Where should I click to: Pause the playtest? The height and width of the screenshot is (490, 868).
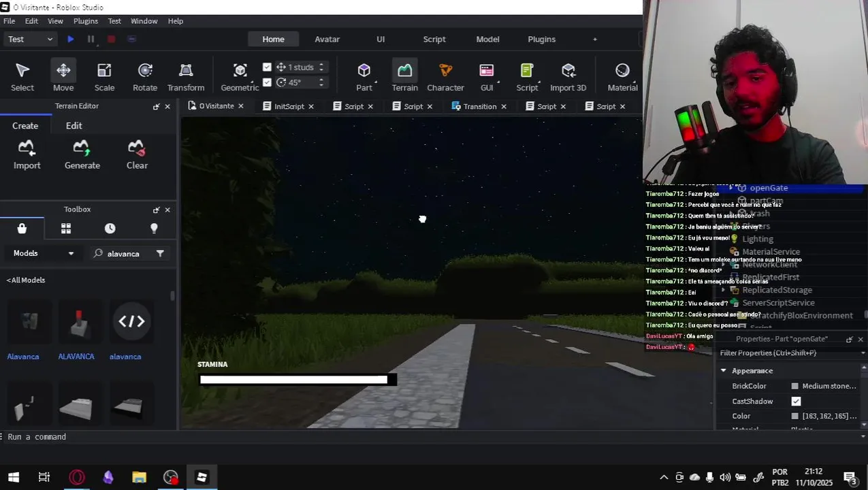tap(91, 39)
